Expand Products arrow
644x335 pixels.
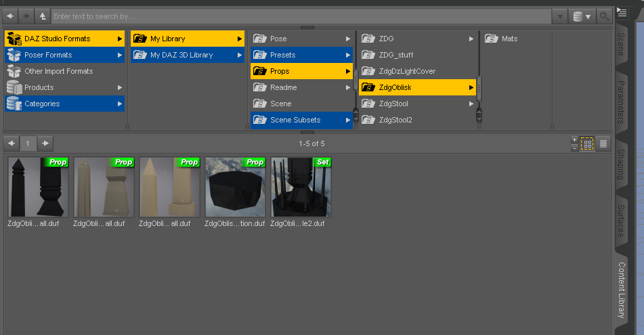point(119,87)
